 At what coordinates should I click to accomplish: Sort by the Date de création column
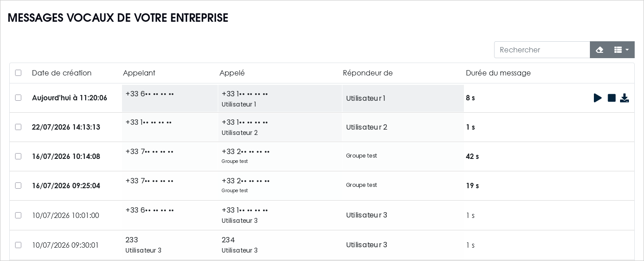point(62,73)
